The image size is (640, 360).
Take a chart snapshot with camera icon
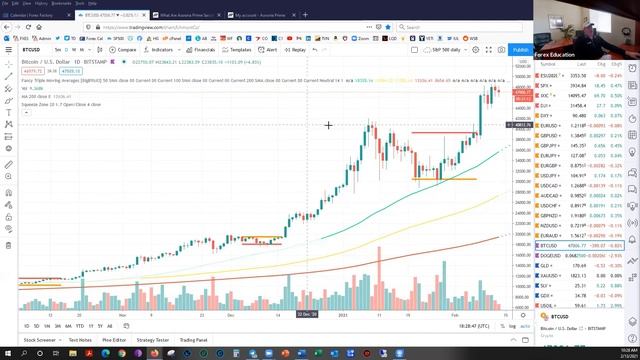[501, 50]
